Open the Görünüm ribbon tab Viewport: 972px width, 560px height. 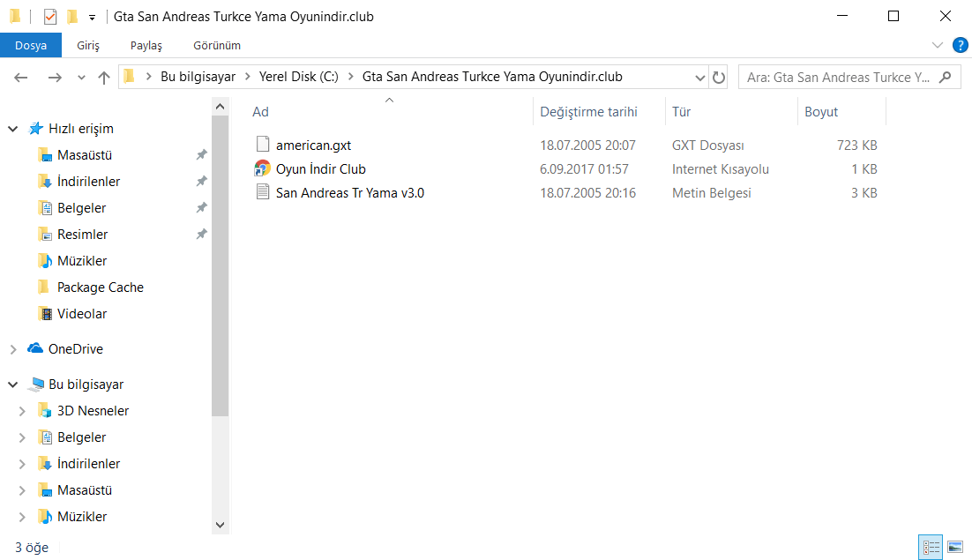(x=217, y=45)
